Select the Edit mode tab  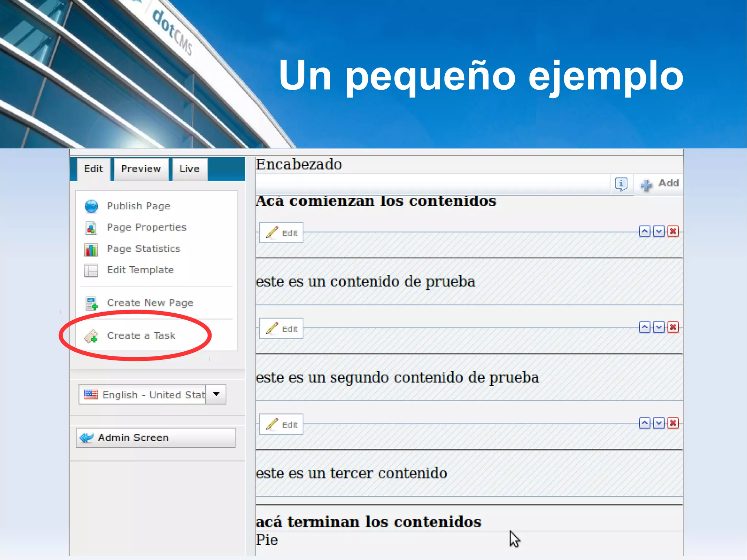[93, 169]
